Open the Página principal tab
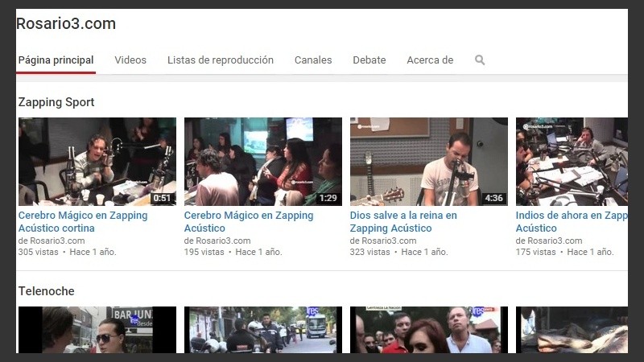Viewport: 644px width, 362px height. coord(56,60)
